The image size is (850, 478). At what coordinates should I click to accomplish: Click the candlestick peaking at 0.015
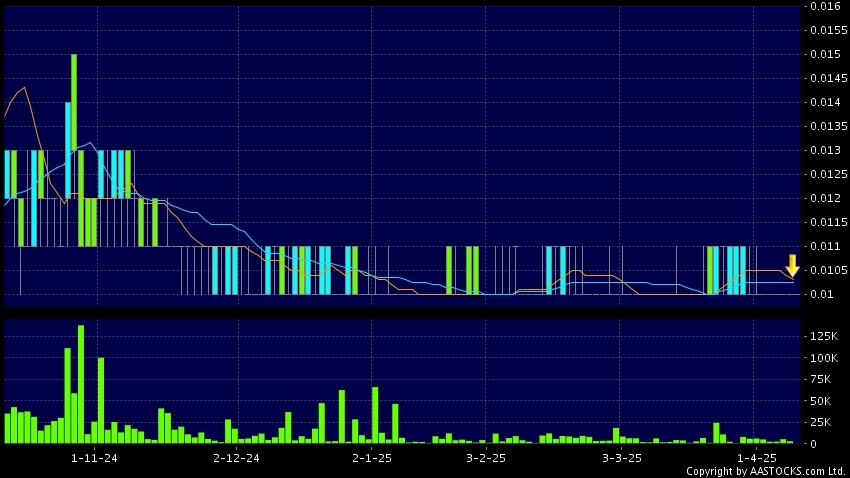[x=74, y=102]
